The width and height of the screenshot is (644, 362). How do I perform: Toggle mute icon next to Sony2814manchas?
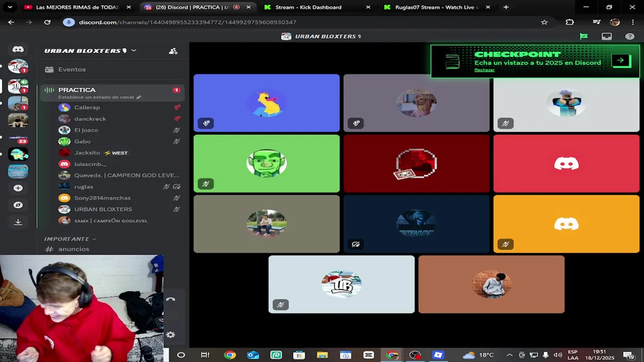[x=177, y=198]
